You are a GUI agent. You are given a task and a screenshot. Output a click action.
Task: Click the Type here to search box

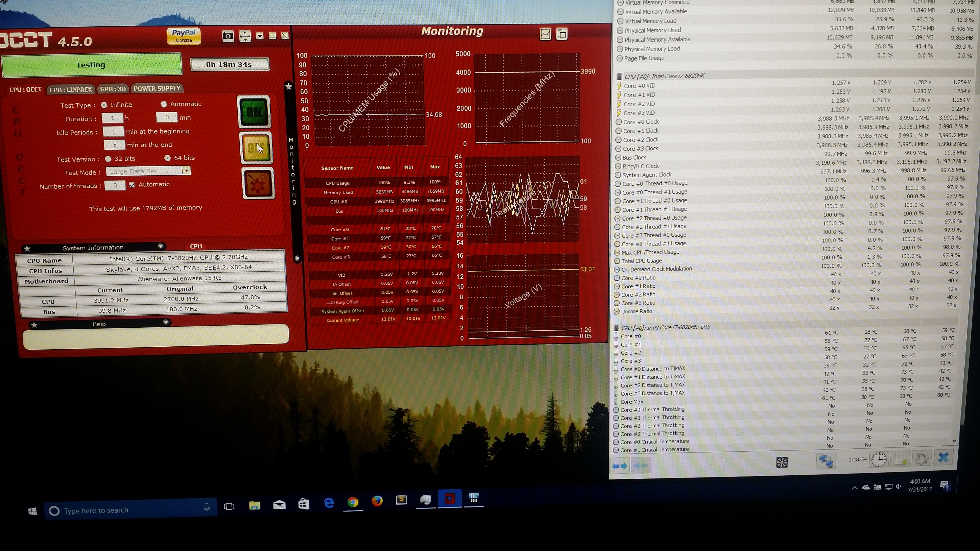(x=131, y=509)
